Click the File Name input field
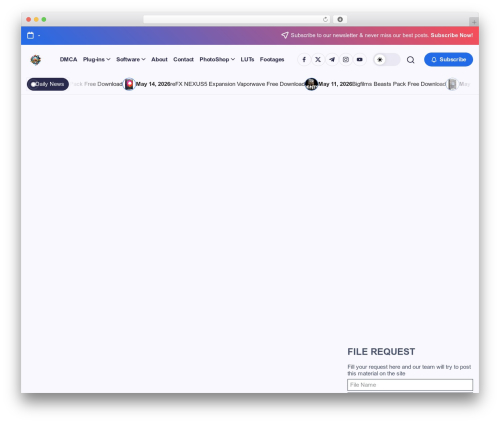 click(x=410, y=385)
